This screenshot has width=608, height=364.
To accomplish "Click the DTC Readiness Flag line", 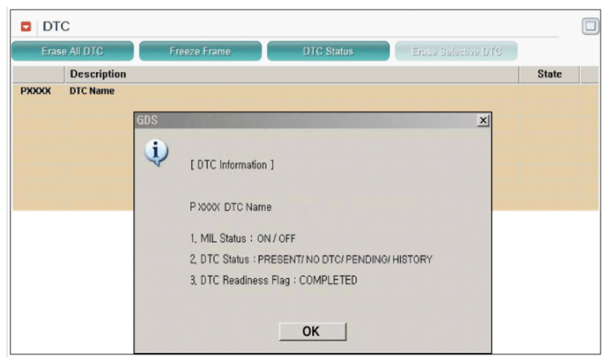I will point(274,280).
